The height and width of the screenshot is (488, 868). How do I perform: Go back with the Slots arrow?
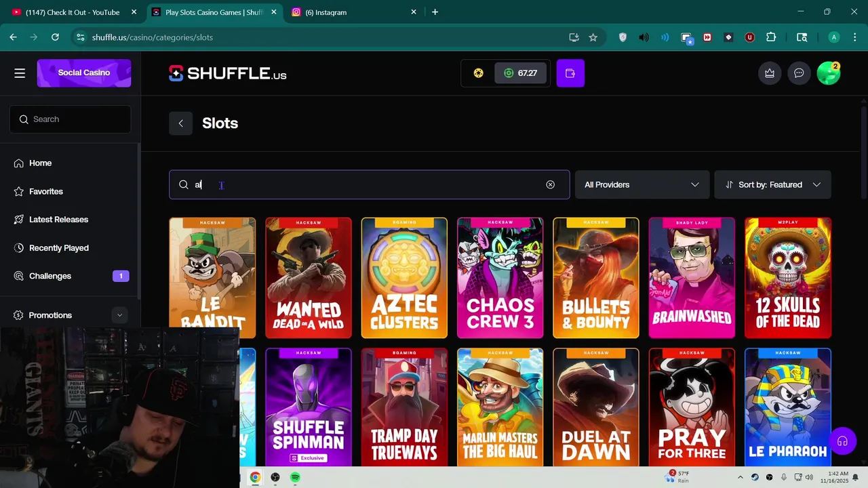click(x=181, y=123)
